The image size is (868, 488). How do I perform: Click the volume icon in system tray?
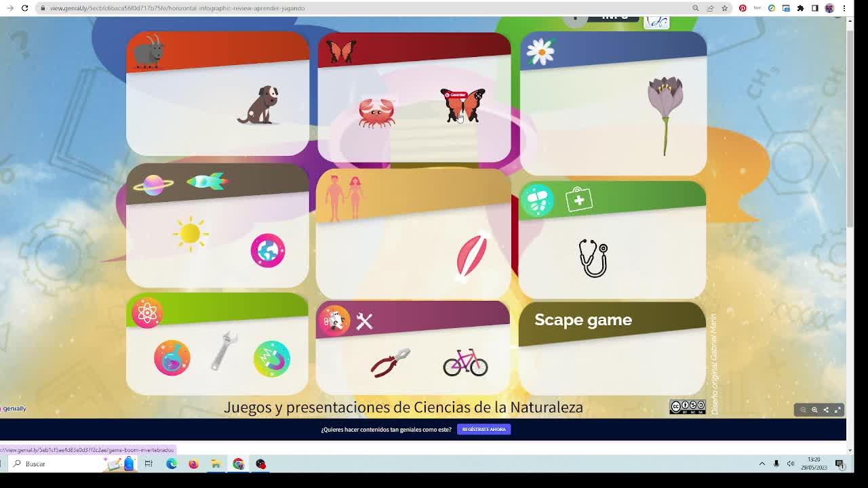click(791, 464)
